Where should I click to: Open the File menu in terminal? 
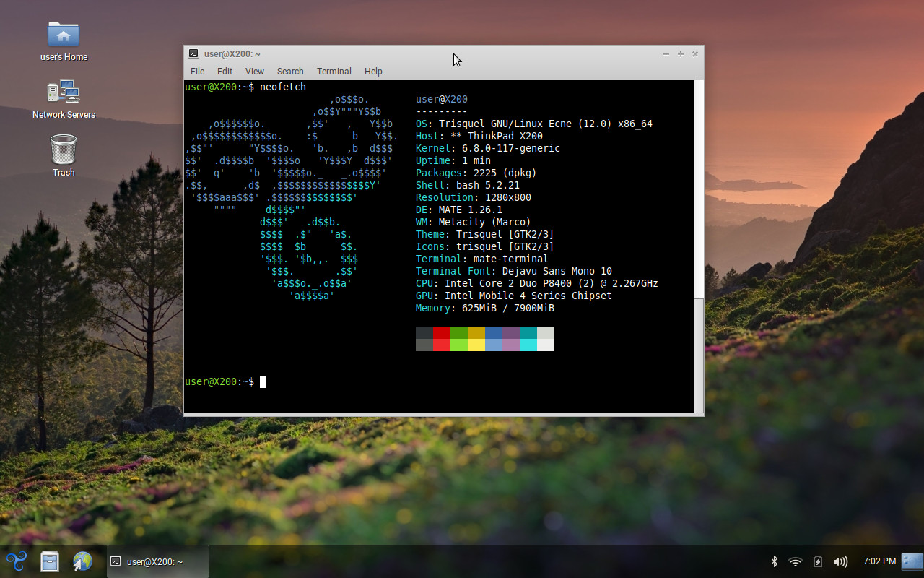197,72
